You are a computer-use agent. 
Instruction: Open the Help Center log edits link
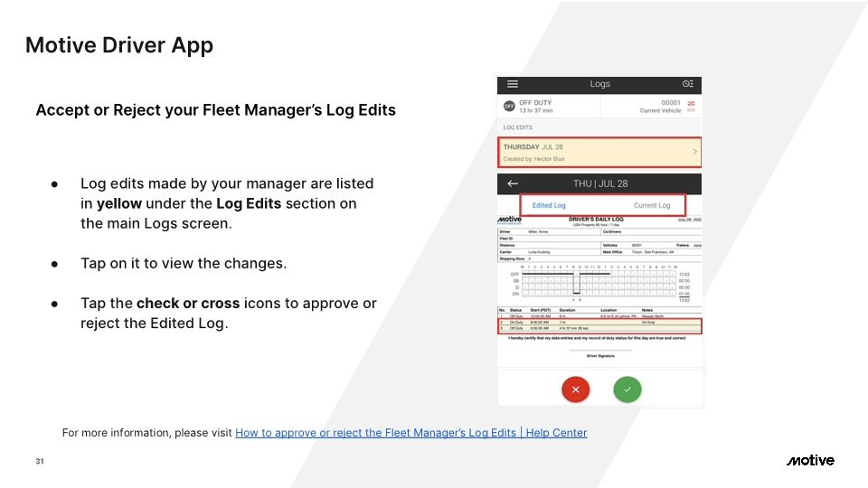click(410, 433)
